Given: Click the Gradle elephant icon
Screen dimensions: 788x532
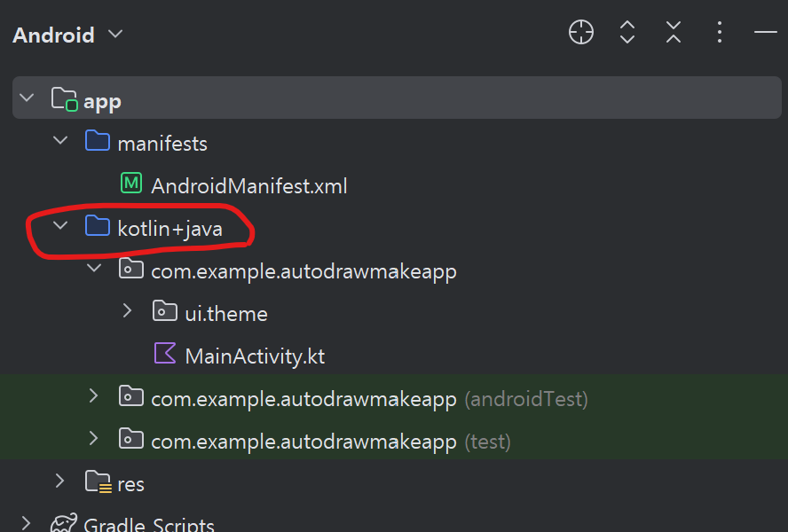Looking at the screenshot, I should (x=64, y=522).
